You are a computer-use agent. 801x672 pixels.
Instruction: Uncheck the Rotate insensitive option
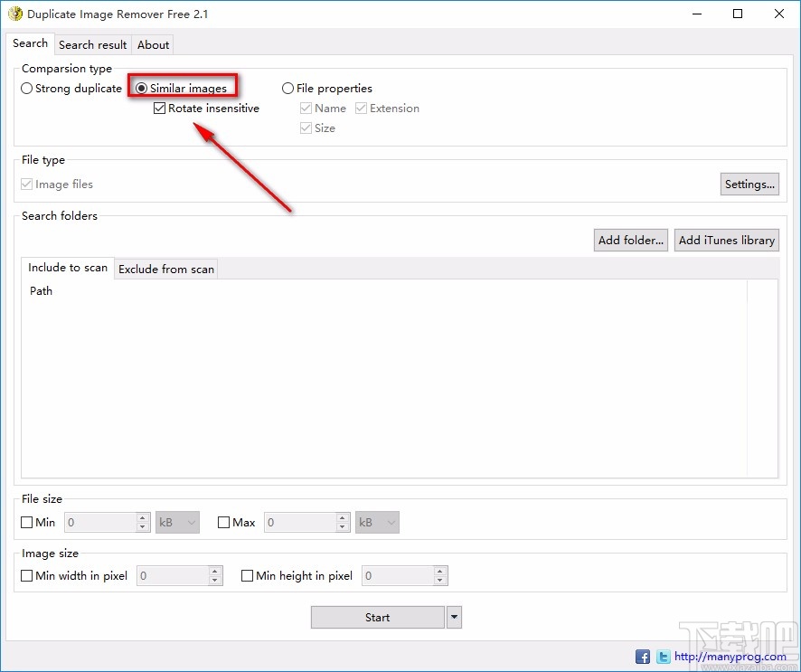click(159, 108)
